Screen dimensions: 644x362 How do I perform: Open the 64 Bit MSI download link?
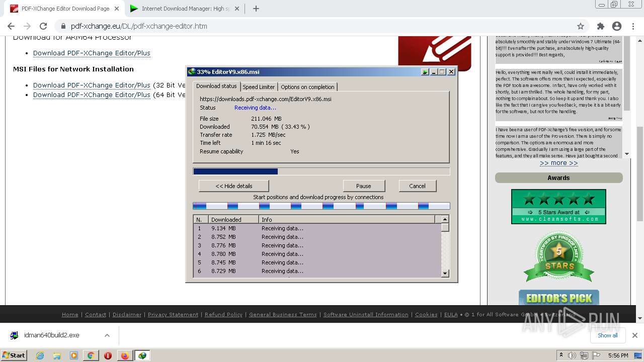point(92,95)
